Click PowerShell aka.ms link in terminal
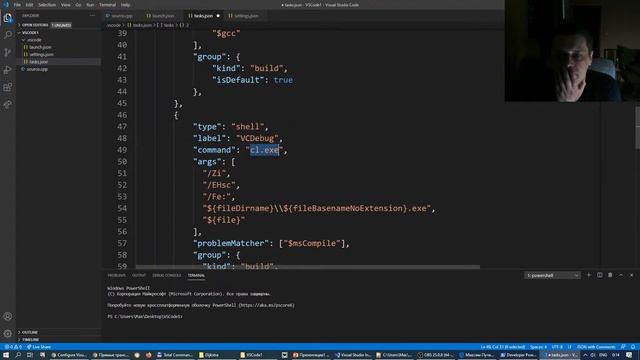Viewport: 640px width, 360px height. coord(267,305)
